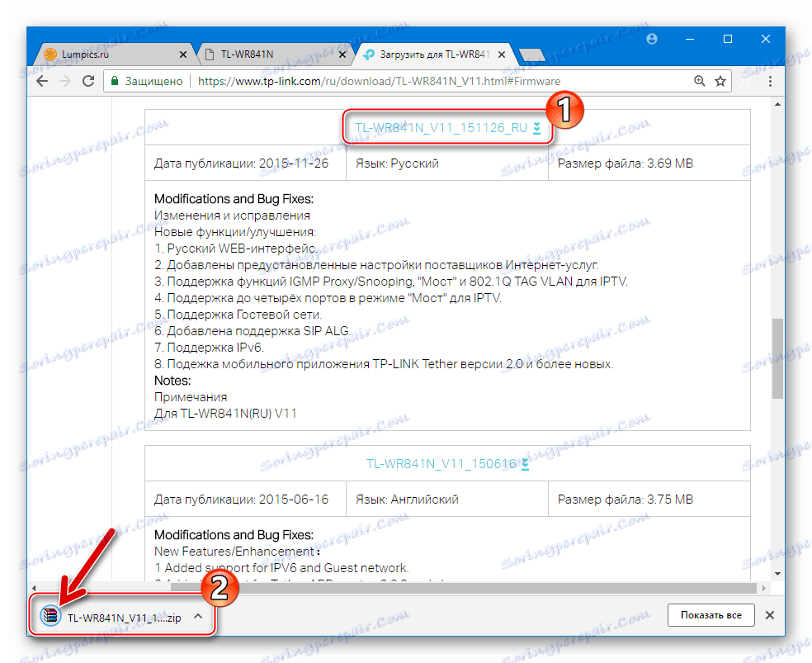Click text Для TL-WR841N(RU) V11
The height and width of the screenshot is (663, 812).
[226, 414]
